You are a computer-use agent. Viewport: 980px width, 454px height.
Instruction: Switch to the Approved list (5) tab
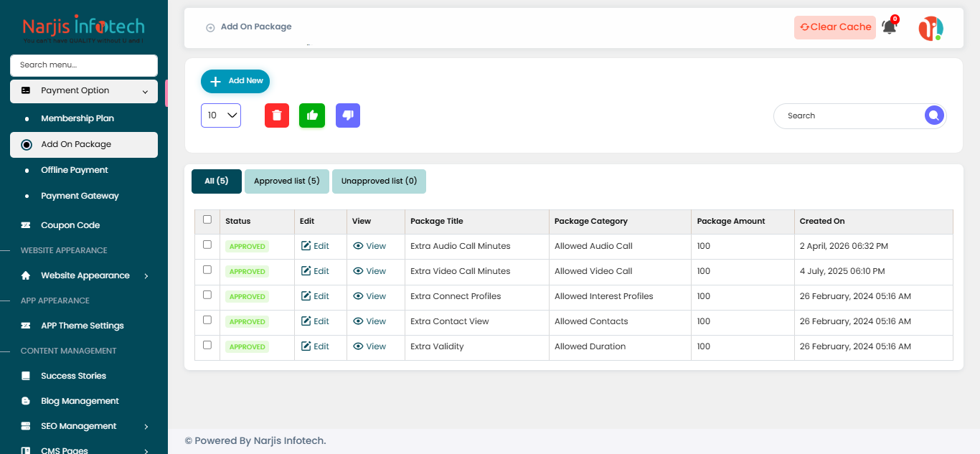(x=287, y=181)
